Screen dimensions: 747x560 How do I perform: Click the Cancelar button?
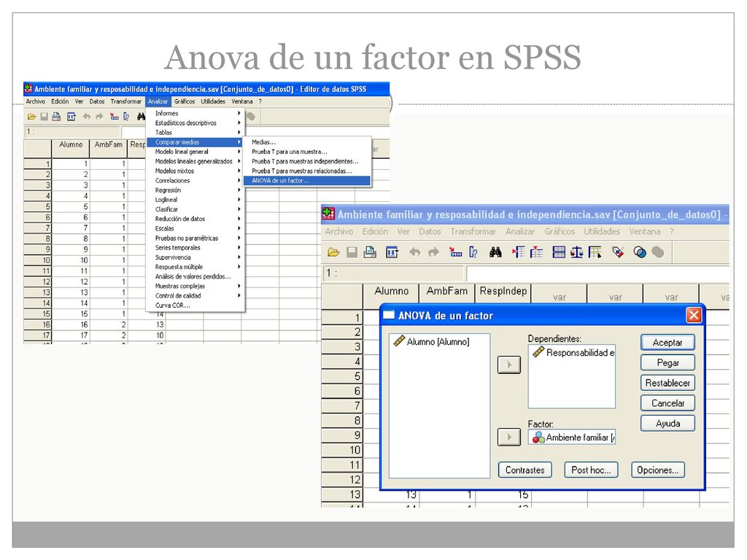[x=667, y=403]
